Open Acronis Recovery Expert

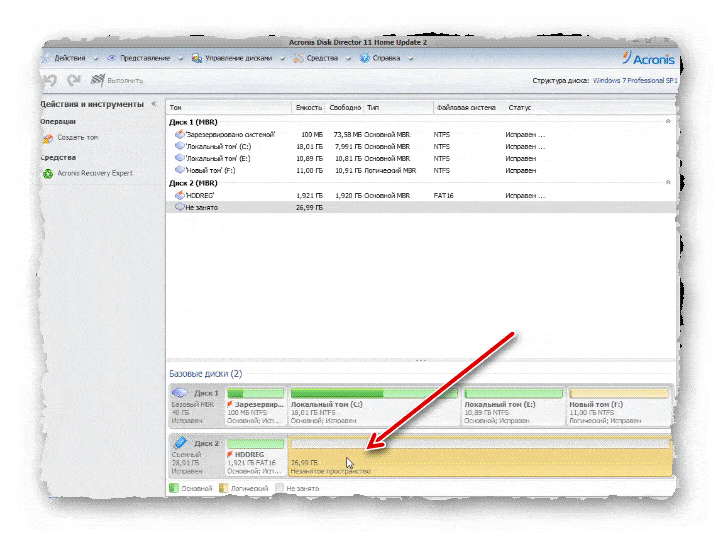(x=95, y=173)
